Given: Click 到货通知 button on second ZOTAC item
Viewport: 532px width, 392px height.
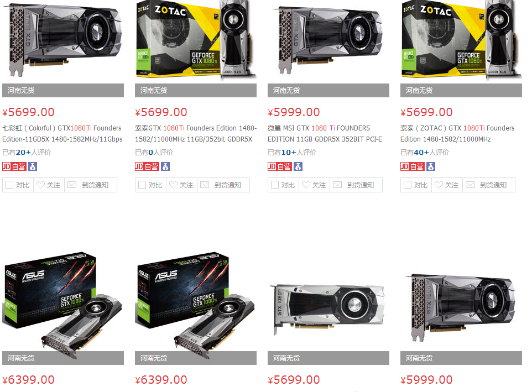Looking at the screenshot, I should 223,185.
